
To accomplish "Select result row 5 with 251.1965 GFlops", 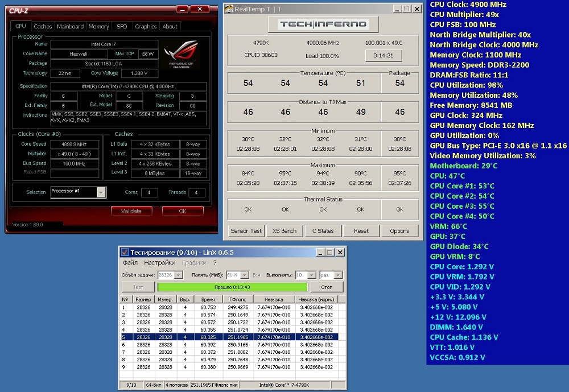I will [x=229, y=337].
